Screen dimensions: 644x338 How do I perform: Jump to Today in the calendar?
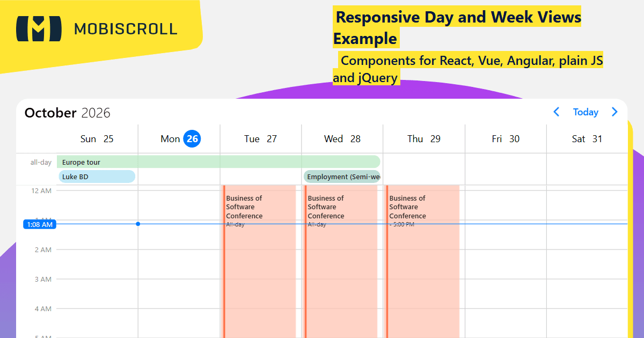pyautogui.click(x=586, y=112)
